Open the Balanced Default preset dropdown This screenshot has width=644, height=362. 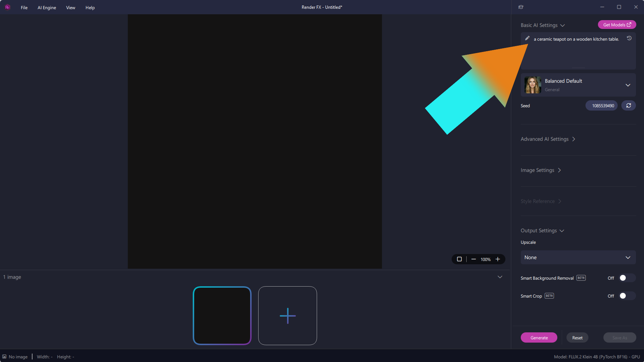(578, 85)
